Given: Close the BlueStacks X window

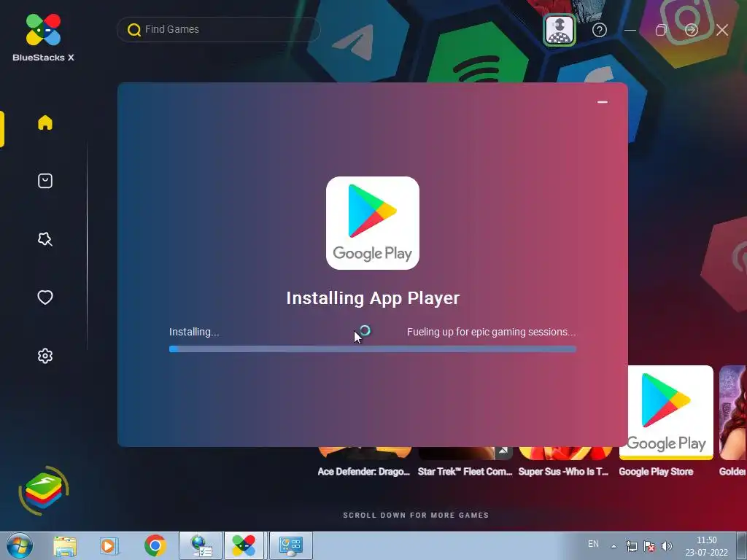Looking at the screenshot, I should (722, 30).
